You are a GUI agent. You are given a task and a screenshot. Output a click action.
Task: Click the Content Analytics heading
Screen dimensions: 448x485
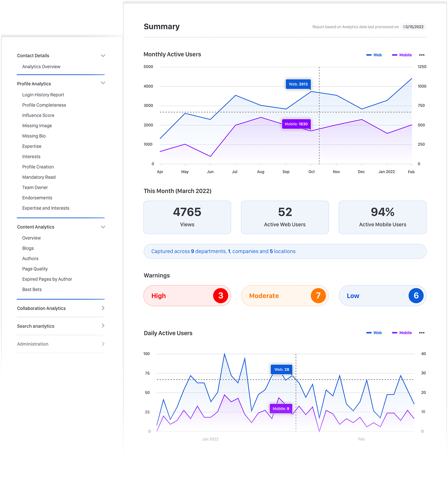pyautogui.click(x=36, y=227)
